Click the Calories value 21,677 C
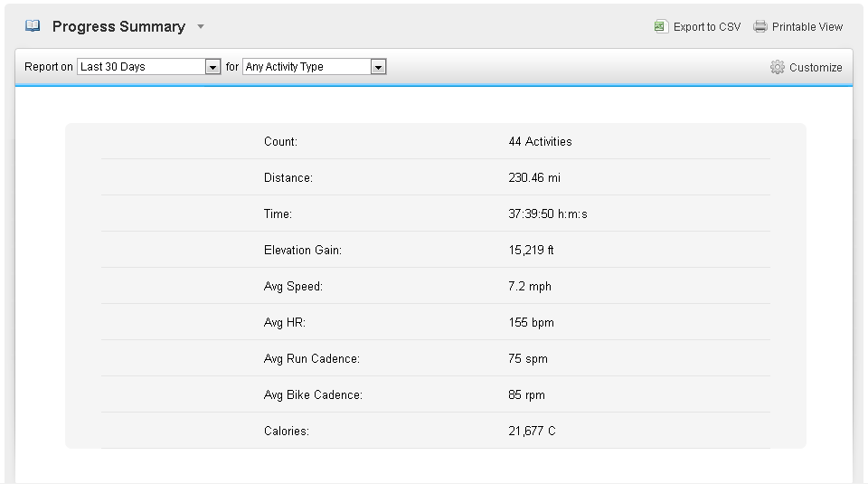 tap(532, 431)
